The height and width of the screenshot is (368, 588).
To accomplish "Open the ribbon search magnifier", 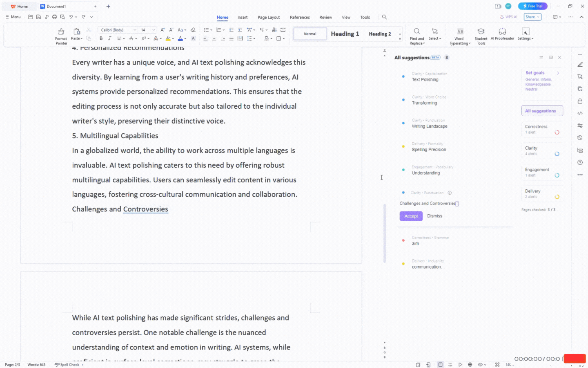I will (384, 17).
